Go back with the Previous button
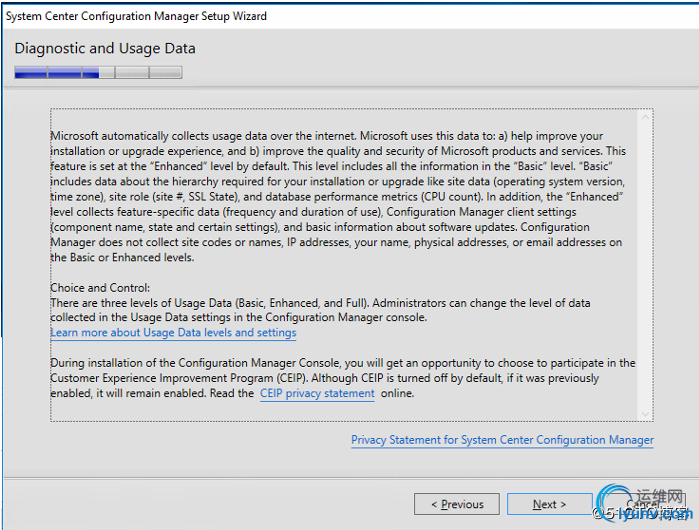This screenshot has height=530, width=699. click(457, 504)
